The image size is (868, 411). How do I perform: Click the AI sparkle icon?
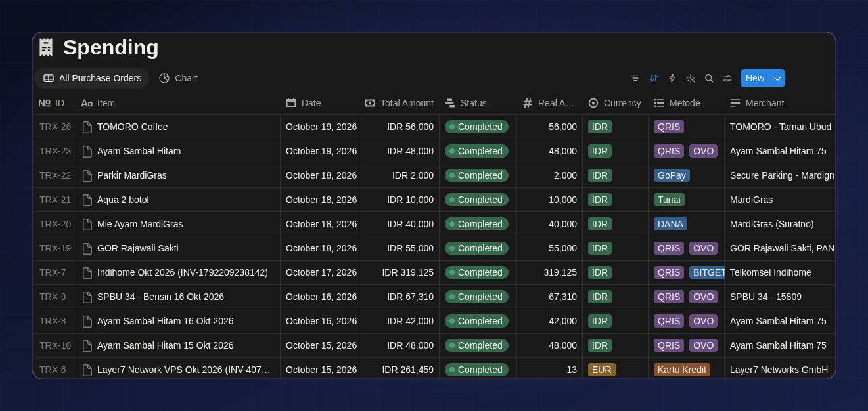(x=691, y=78)
